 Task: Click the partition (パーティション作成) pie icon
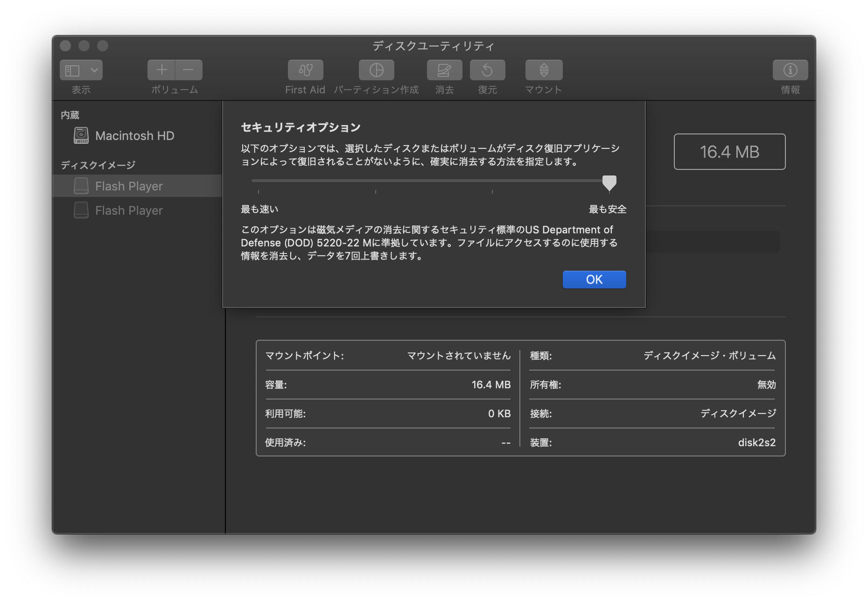376,70
